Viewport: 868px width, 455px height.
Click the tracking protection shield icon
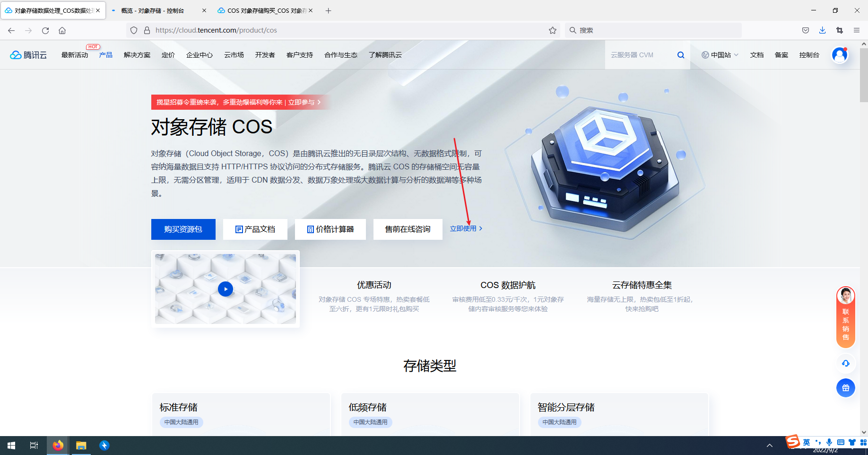[x=134, y=30]
